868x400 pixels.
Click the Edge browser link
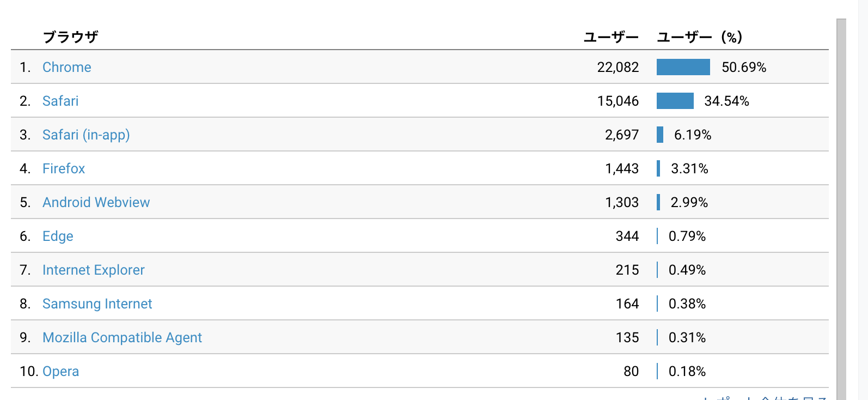(58, 236)
